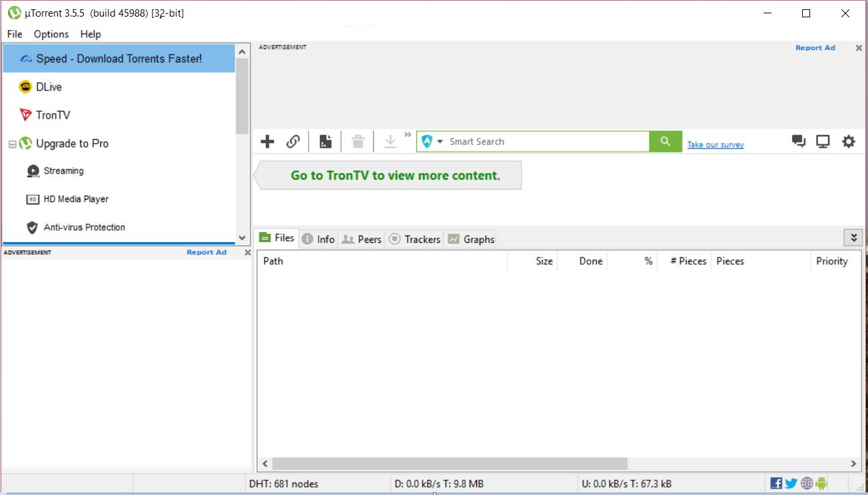Click the Anti-virus shield icon

point(32,228)
